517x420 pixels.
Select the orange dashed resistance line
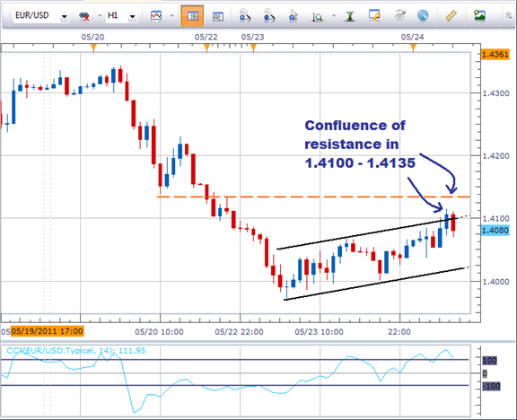coord(313,197)
